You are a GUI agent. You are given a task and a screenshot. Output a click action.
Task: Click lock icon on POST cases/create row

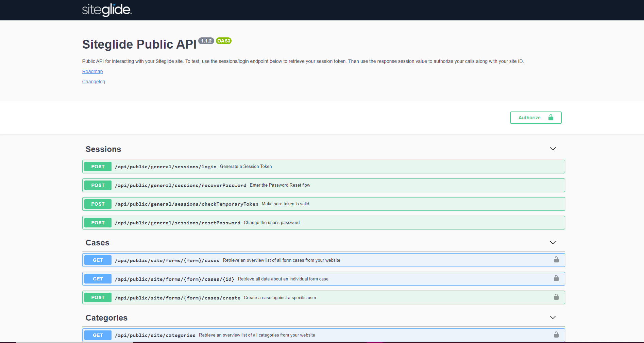[x=556, y=297]
